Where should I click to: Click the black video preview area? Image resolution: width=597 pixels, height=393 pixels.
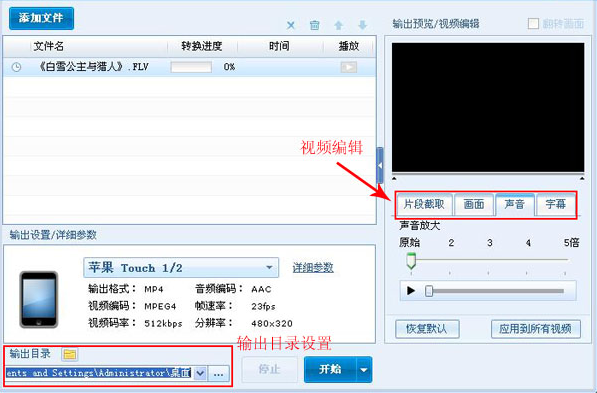point(488,107)
